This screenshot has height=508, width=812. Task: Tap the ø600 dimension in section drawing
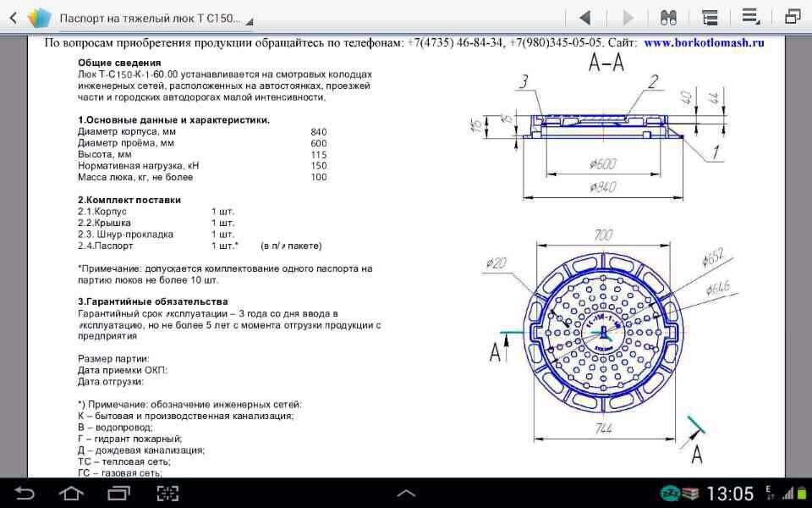pos(603,164)
